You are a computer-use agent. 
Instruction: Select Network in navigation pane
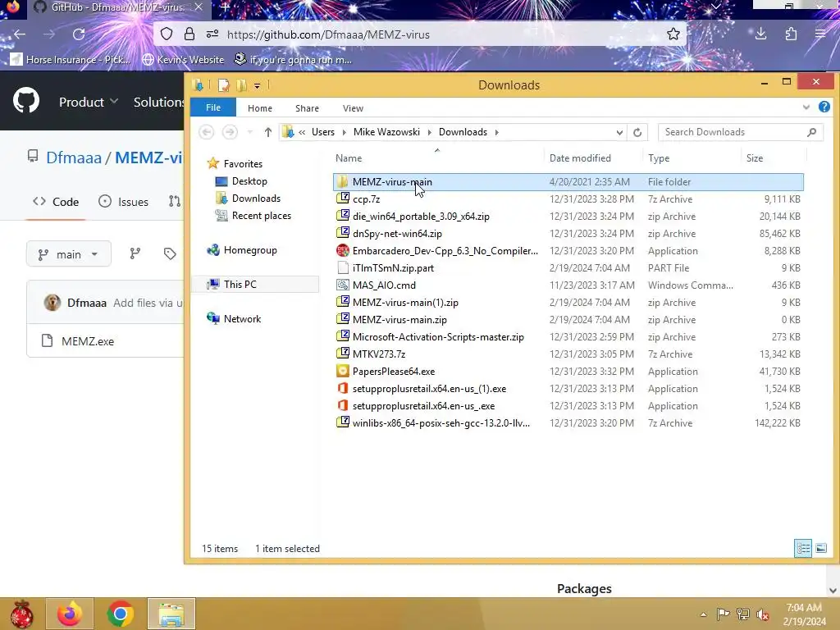pos(242,319)
